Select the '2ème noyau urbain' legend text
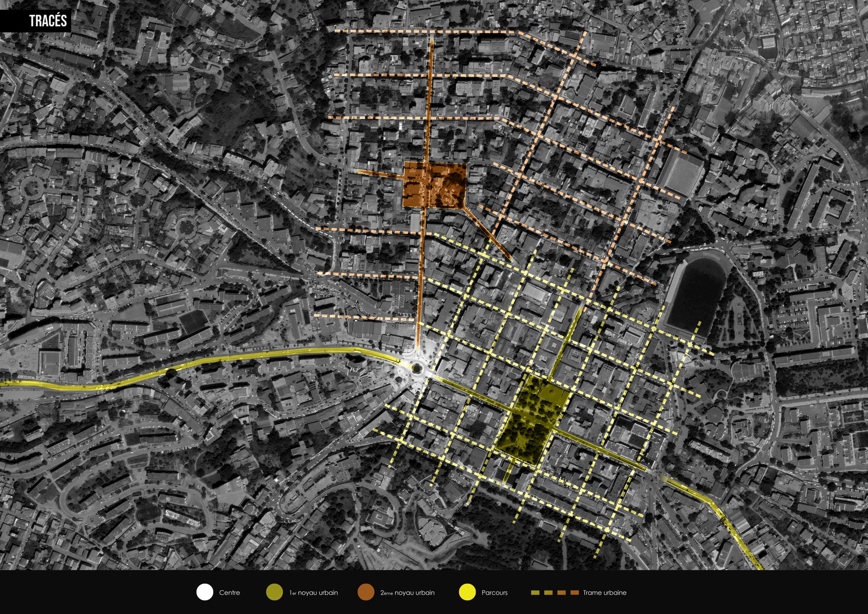This screenshot has height=614, width=868. point(407,592)
